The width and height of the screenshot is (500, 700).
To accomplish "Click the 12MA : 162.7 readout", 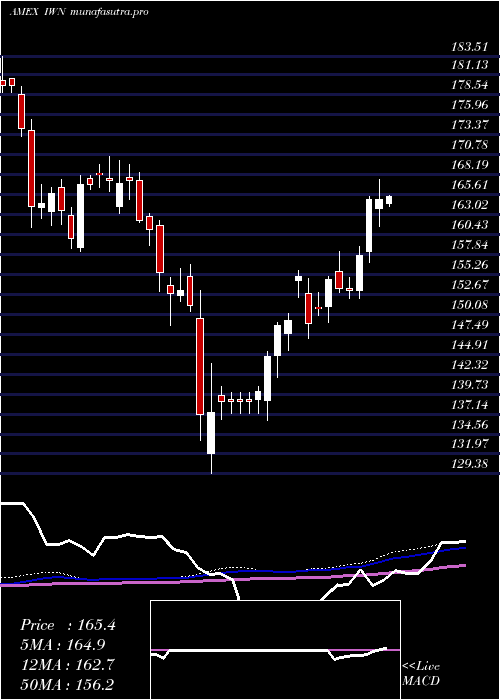I will point(67,665).
